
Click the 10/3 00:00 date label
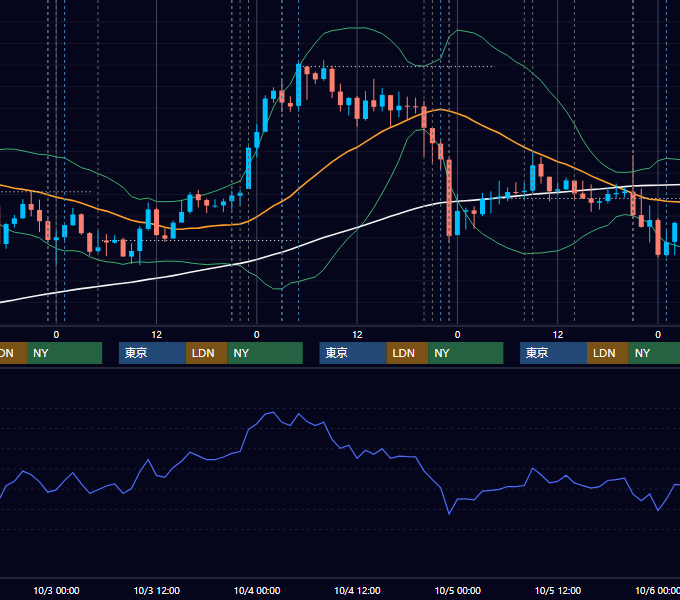(x=56, y=590)
